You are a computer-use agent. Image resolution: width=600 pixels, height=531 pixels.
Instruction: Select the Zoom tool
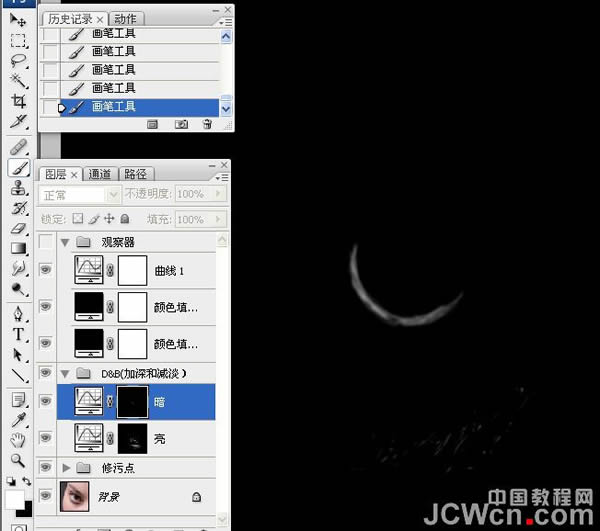18,461
